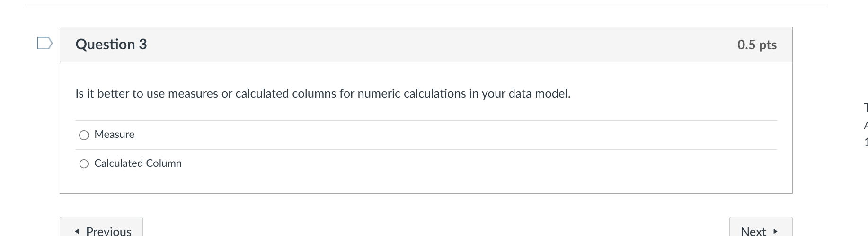This screenshot has height=236, width=868.
Task: Click the blank Calculated Column answer row area
Action: point(478,163)
